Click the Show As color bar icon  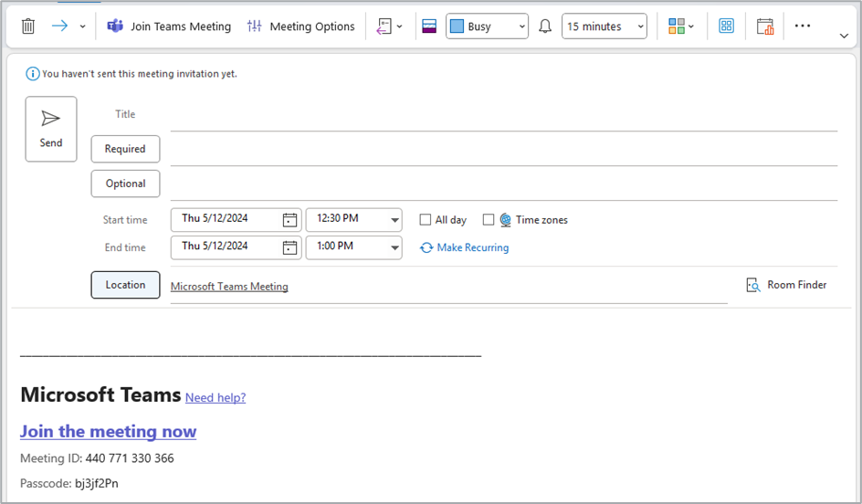click(429, 26)
